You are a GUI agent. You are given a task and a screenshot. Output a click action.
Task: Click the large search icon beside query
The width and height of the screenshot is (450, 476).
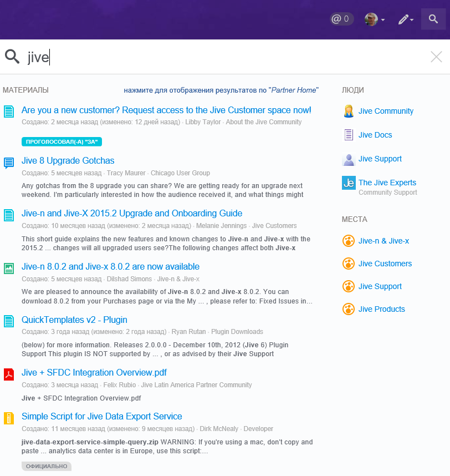pyautogui.click(x=12, y=57)
